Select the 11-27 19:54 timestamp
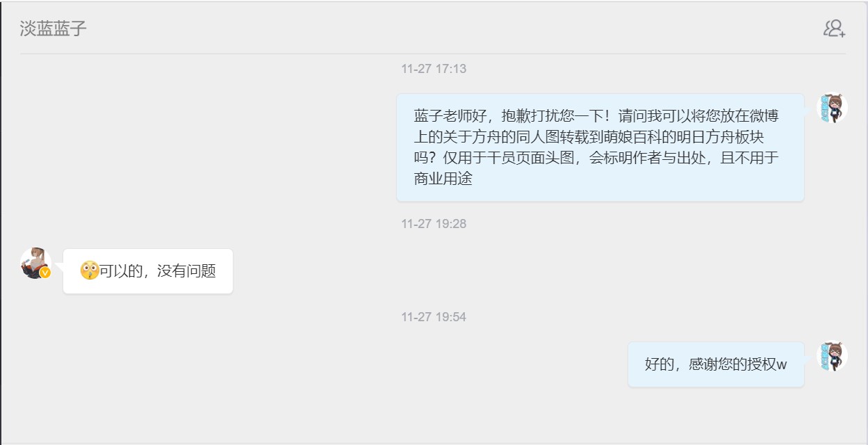The height and width of the screenshot is (445, 868). tap(434, 317)
